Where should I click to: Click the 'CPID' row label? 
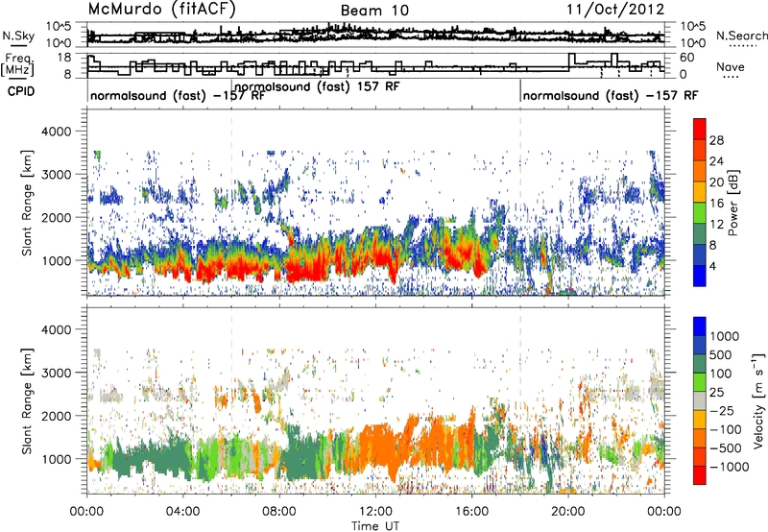tap(21, 91)
